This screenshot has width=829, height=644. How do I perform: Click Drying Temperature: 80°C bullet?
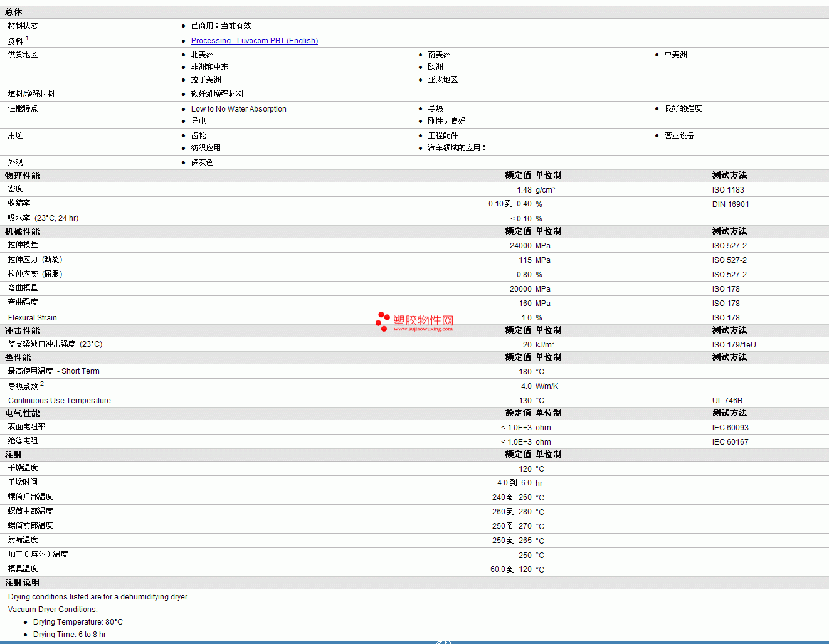point(78,622)
